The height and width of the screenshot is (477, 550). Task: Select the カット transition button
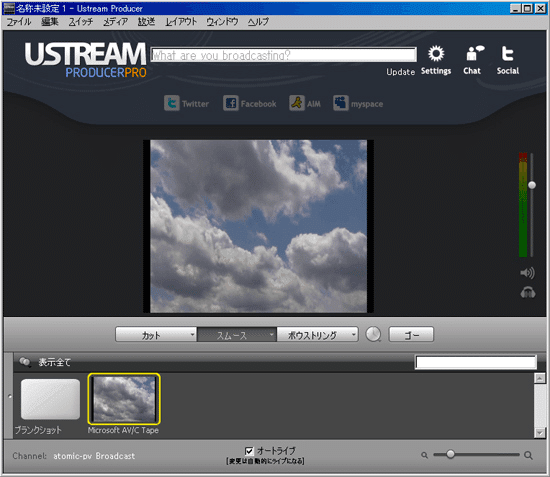156,334
